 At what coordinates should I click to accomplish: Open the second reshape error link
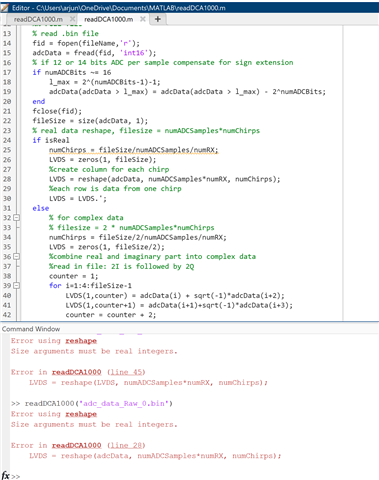coord(81,414)
